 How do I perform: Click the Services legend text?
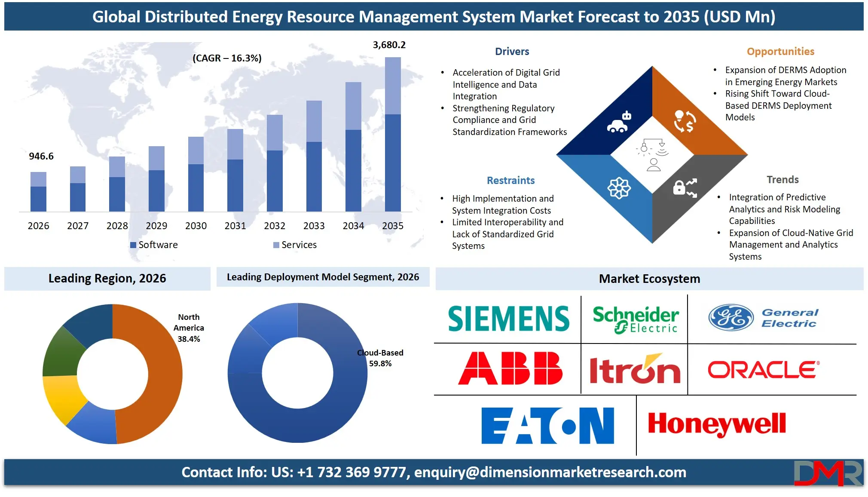[x=299, y=245]
